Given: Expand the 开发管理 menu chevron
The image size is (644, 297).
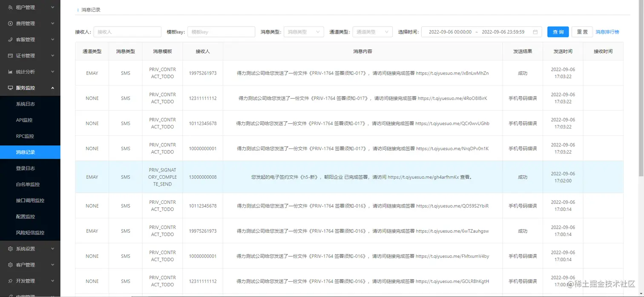Looking at the screenshot, I should [x=52, y=281].
